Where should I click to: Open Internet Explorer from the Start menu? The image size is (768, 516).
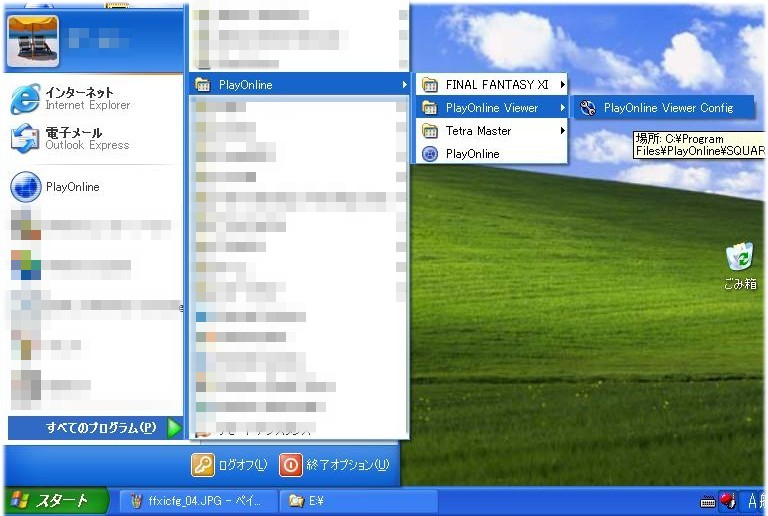[72, 98]
